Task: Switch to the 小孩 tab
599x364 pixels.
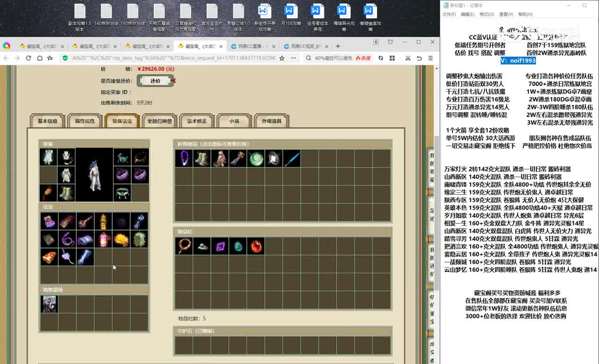Action: tap(234, 121)
